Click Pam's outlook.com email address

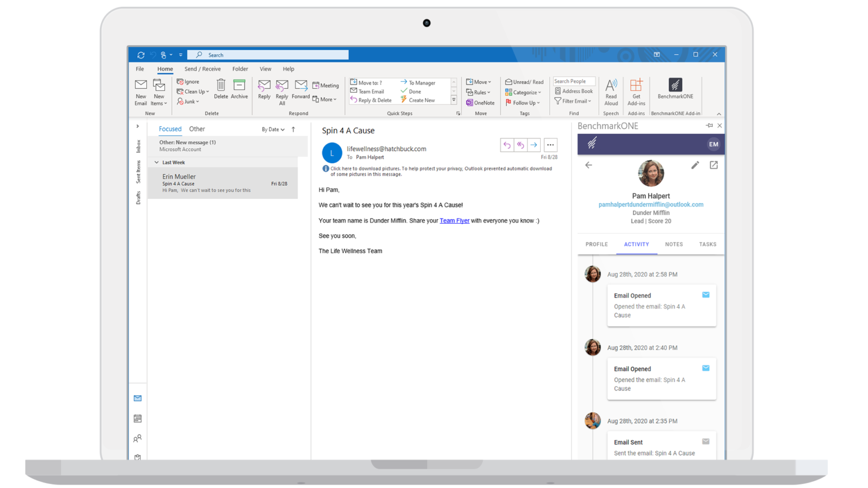tap(650, 204)
